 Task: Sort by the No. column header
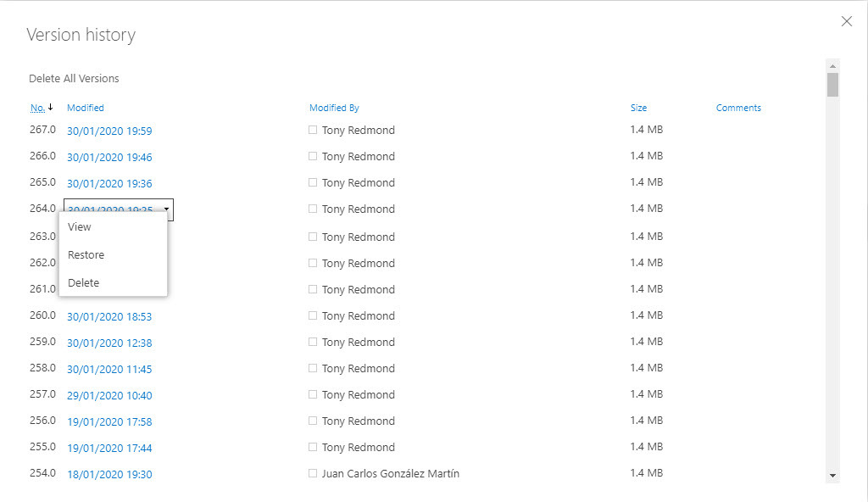pyautogui.click(x=37, y=108)
